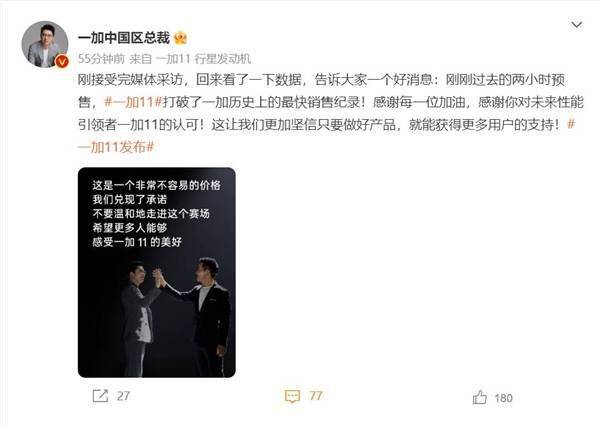Expand the post options chevron menu
600x427 pixels.
tap(576, 25)
